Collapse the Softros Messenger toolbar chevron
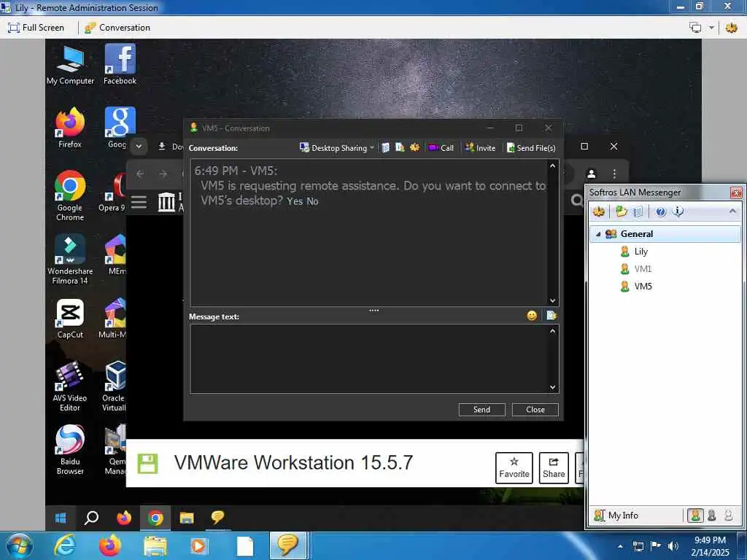Screen dimensions: 747x560 pos(732,211)
